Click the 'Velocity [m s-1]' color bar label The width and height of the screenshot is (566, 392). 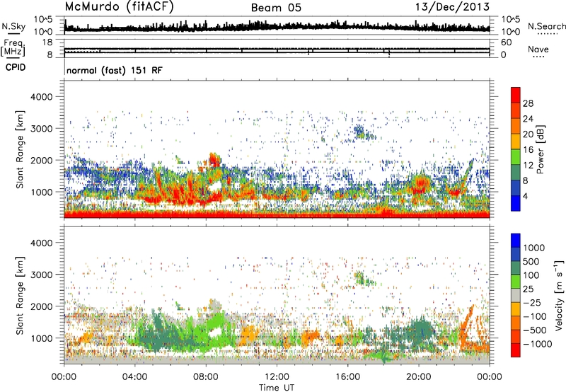pyautogui.click(x=559, y=295)
